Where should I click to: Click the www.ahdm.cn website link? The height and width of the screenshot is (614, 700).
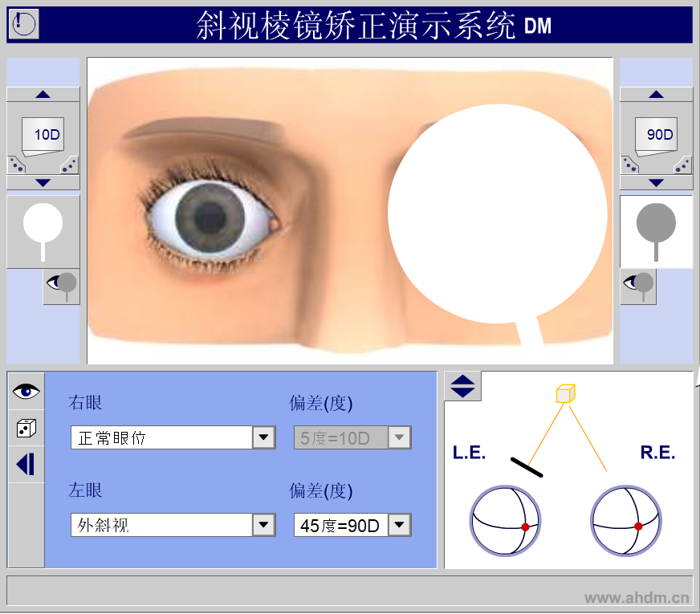click(x=637, y=597)
